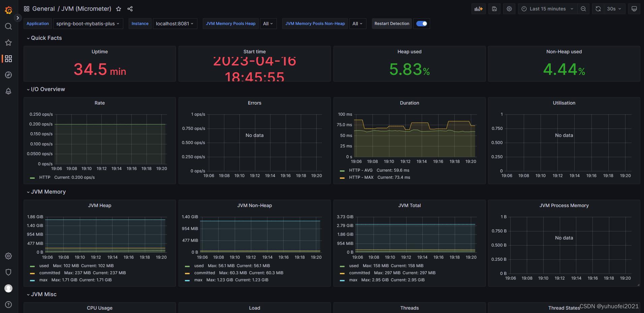Collapse the JVM Misc row
The height and width of the screenshot is (313, 644).
click(41, 294)
